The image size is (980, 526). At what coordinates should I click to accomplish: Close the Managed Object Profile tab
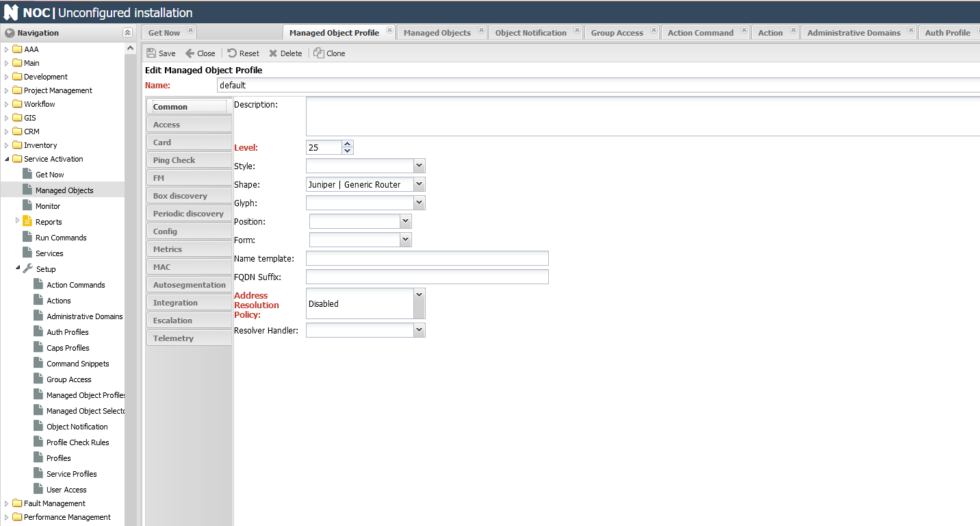pyautogui.click(x=389, y=30)
